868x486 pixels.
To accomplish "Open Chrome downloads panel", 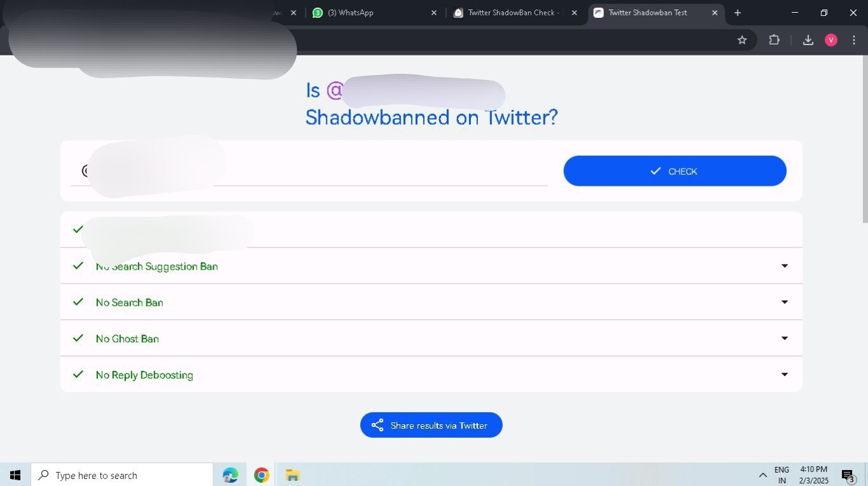I will point(808,40).
